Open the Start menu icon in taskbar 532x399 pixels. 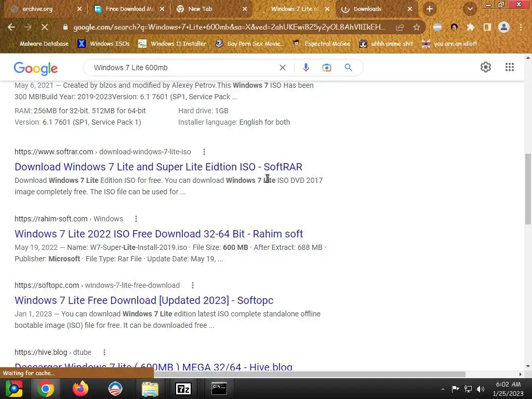14,389
